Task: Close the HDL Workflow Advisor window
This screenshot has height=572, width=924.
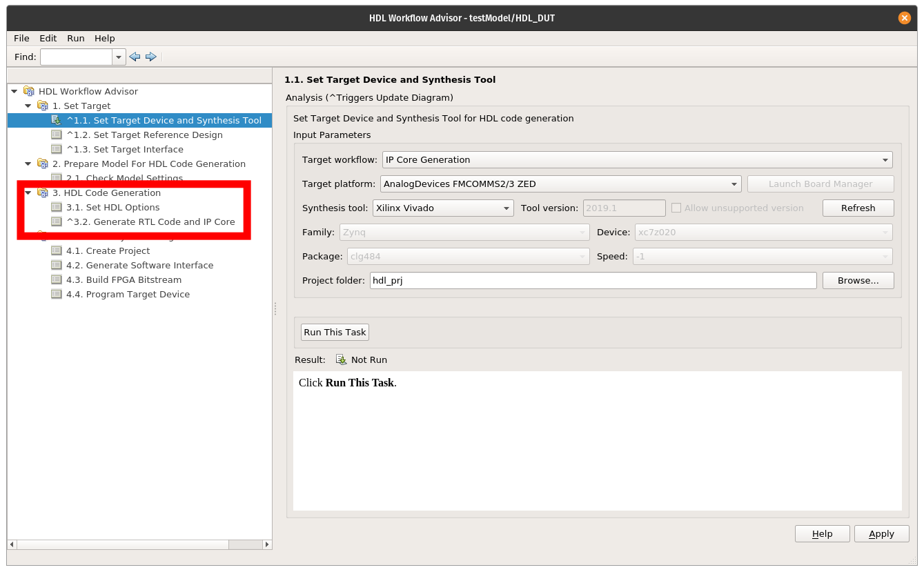Action: tap(904, 18)
